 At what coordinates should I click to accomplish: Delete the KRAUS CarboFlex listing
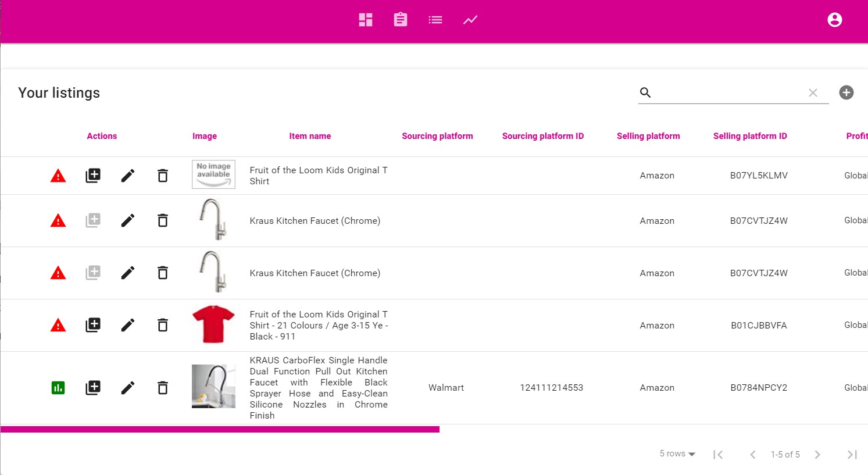pyautogui.click(x=163, y=388)
